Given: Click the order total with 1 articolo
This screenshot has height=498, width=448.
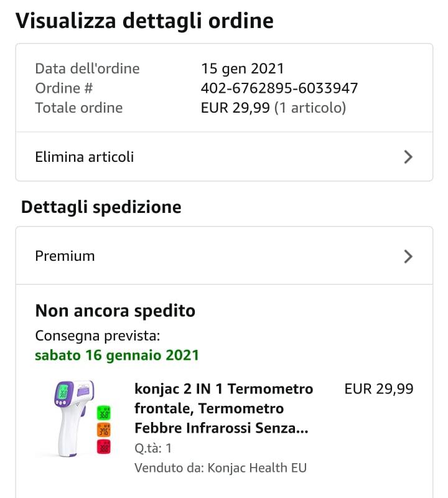Looking at the screenshot, I should (x=273, y=108).
